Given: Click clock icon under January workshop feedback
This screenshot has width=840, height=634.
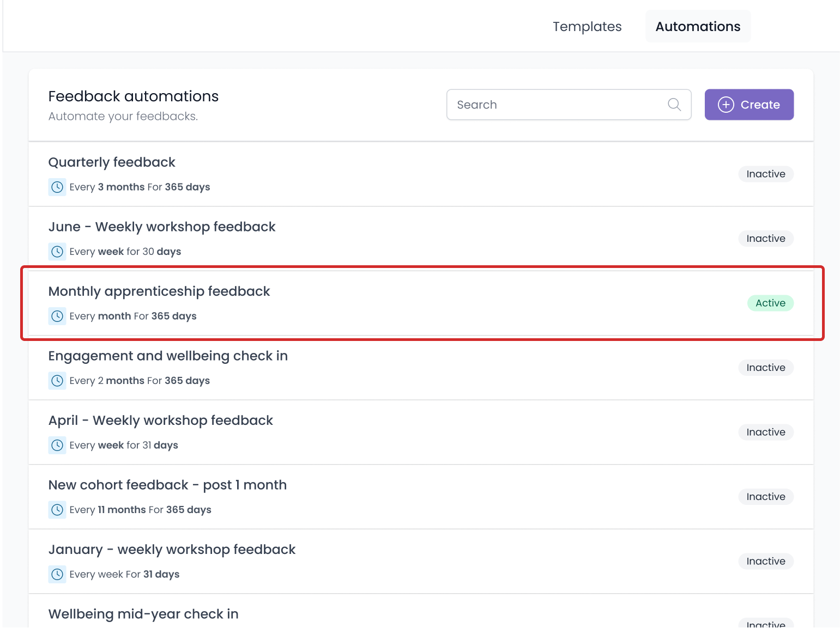Looking at the screenshot, I should (57, 574).
